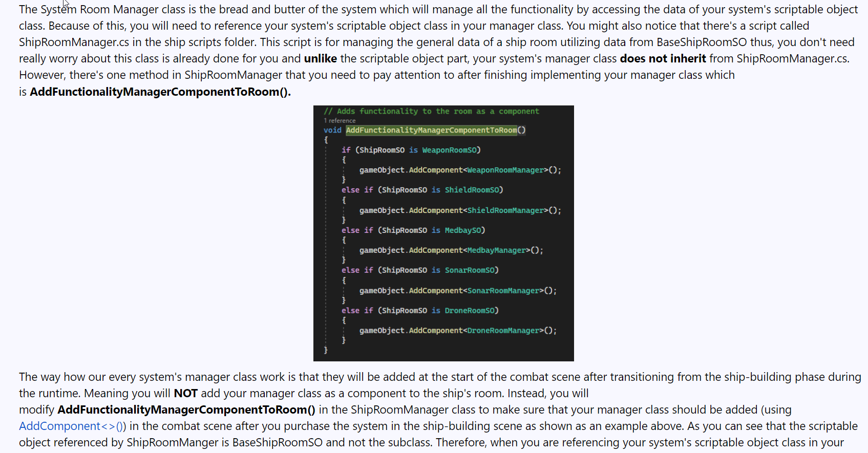Click 'MedbayManager' in the code image
This screenshot has height=453, width=868.
click(497, 250)
